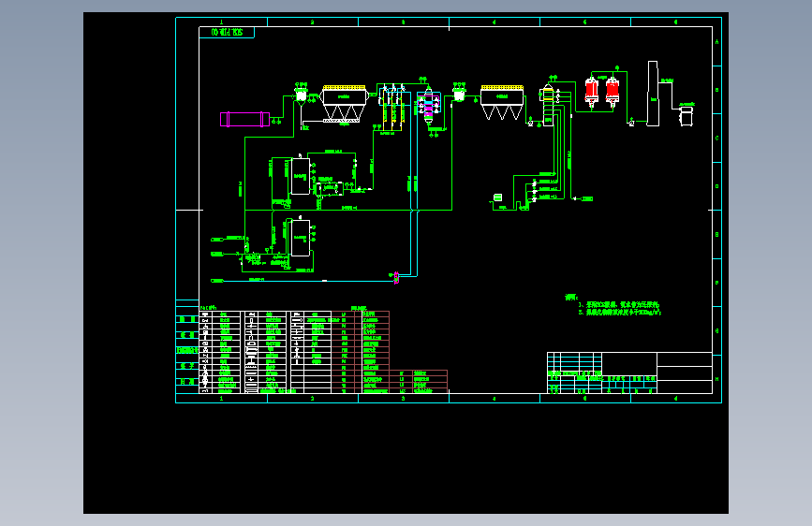The width and height of the screenshot is (812, 526).
Task: Click the small magenta valve on cyan pipe
Action: (396, 278)
